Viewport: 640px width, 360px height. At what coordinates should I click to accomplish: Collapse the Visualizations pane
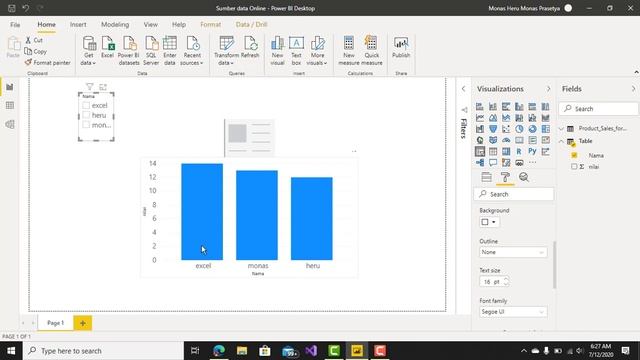(549, 89)
